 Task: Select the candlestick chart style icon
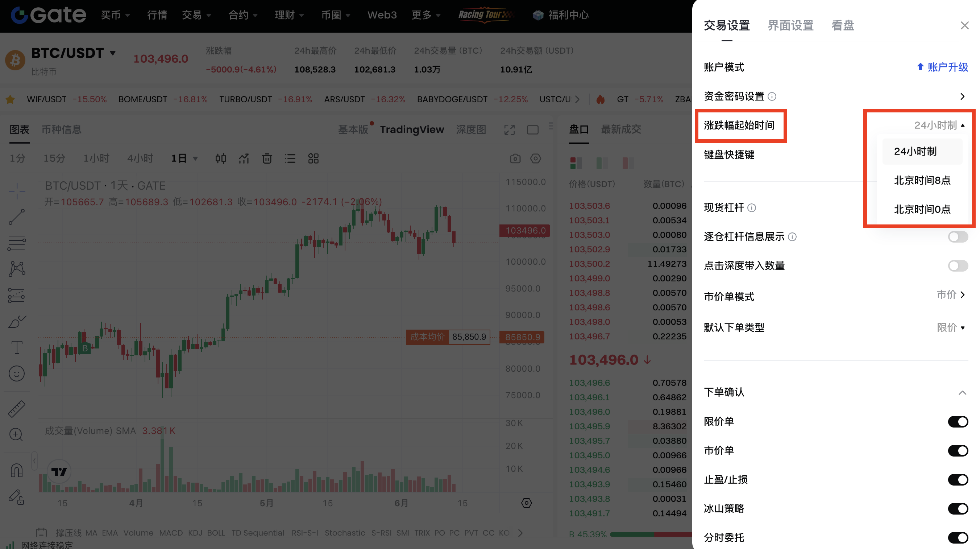(221, 158)
